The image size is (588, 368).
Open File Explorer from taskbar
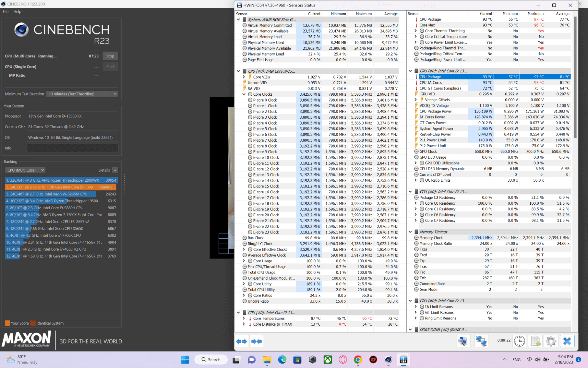pos(267,360)
